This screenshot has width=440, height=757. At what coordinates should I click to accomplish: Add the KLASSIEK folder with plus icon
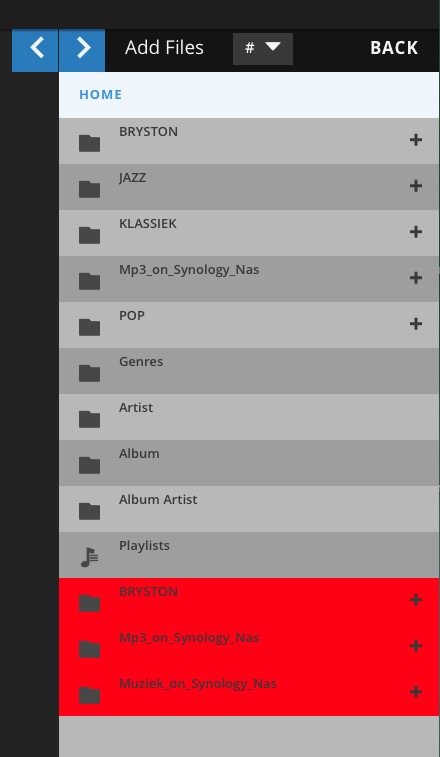click(x=416, y=232)
